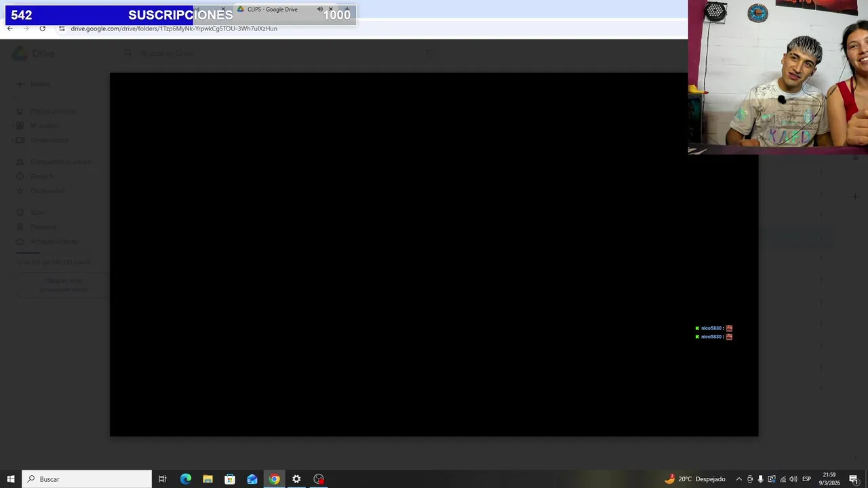
Task: Open File Explorer from the taskbar
Action: [x=208, y=479]
